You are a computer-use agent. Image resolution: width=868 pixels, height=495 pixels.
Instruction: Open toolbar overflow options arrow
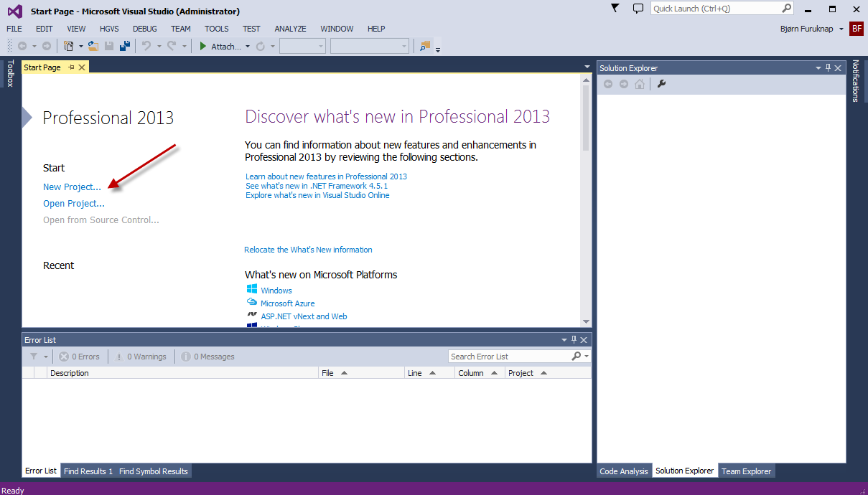click(x=438, y=49)
